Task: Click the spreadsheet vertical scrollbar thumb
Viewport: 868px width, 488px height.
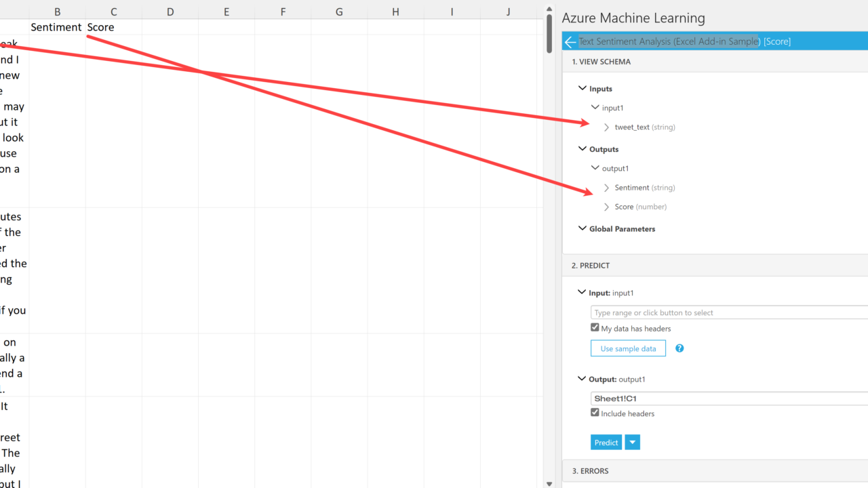Action: pos(549,34)
